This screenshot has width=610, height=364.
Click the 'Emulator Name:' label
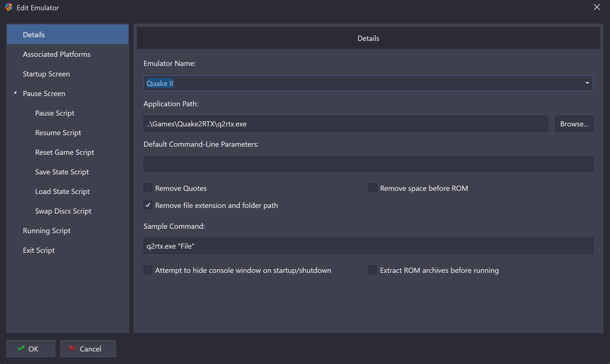coord(170,63)
